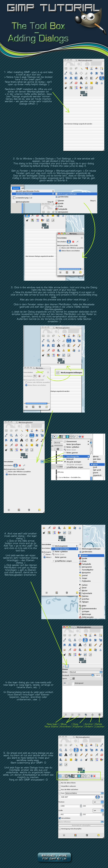Lower the layer with Ebenen dialog down arrow
The width and height of the screenshot is (108, 868).
tap(79, 715)
